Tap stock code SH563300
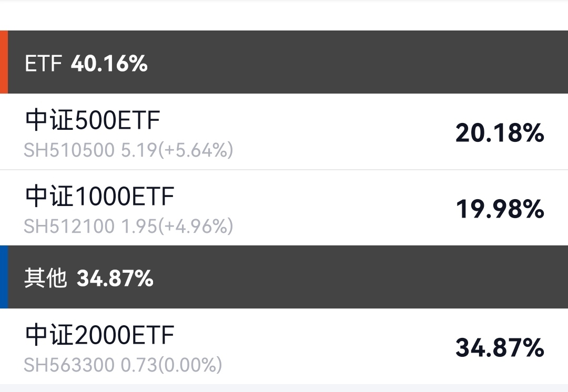 [69, 365]
